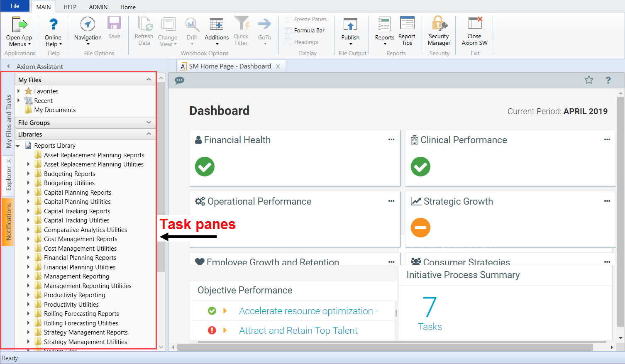
Task: Click the dashboard horizontal scrollbar
Action: (386, 347)
